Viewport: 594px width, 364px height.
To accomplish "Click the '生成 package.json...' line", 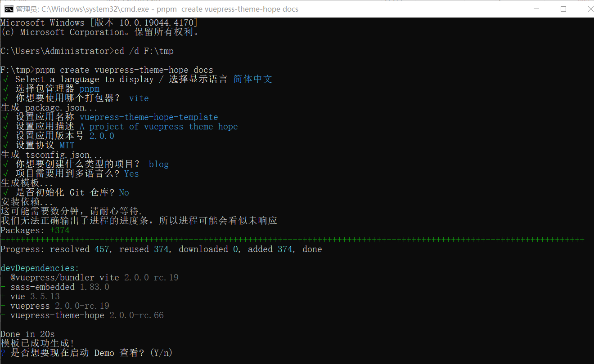I will click(x=49, y=107).
